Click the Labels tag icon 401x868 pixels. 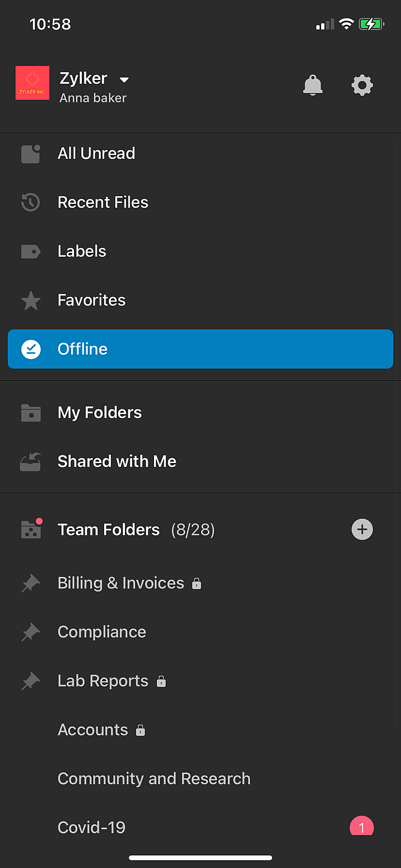(31, 251)
